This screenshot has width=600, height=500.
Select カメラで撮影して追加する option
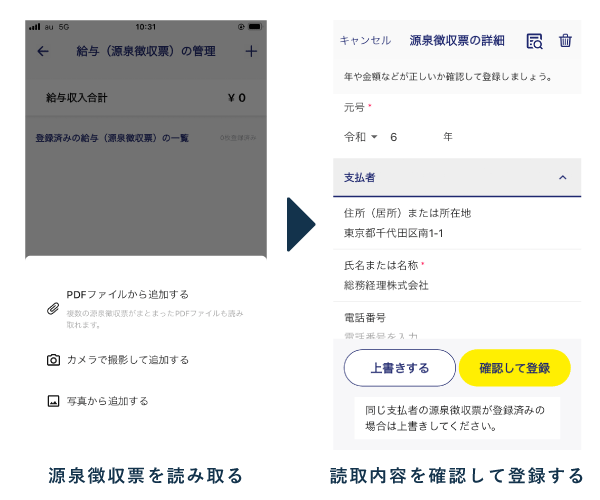point(128,360)
